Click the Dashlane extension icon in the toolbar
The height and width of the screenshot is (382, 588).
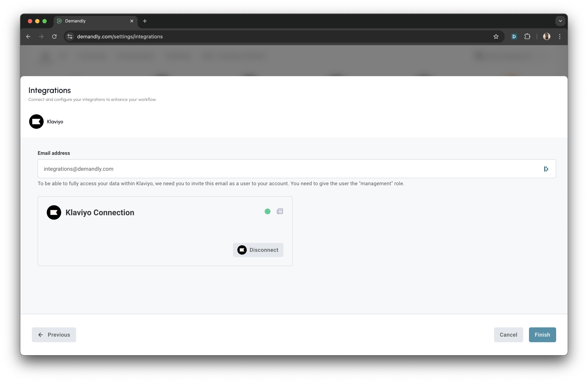coord(514,36)
